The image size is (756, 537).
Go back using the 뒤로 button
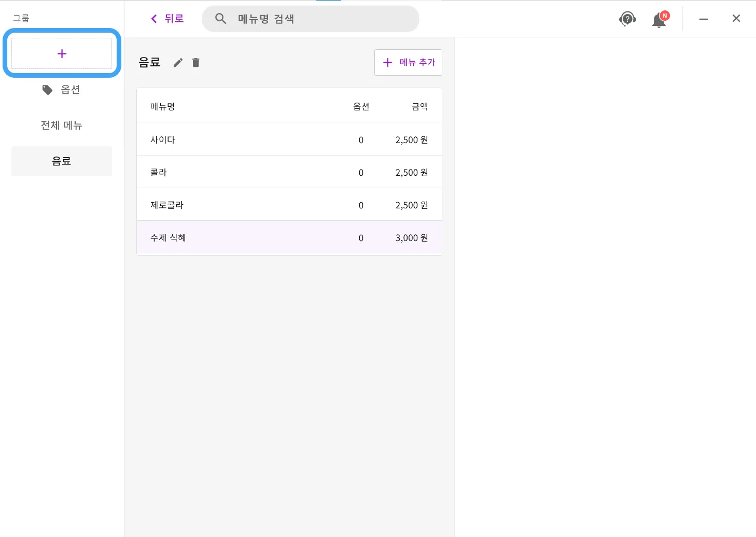click(x=167, y=19)
